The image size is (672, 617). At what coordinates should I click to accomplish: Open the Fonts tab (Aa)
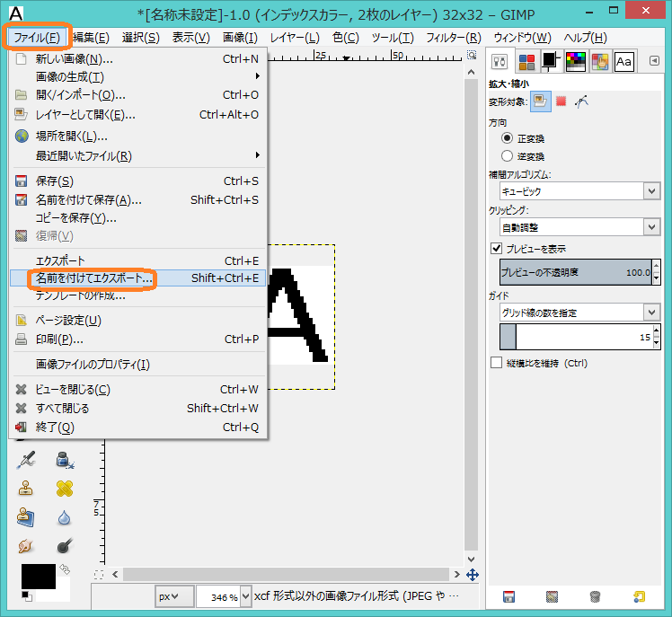[624, 62]
